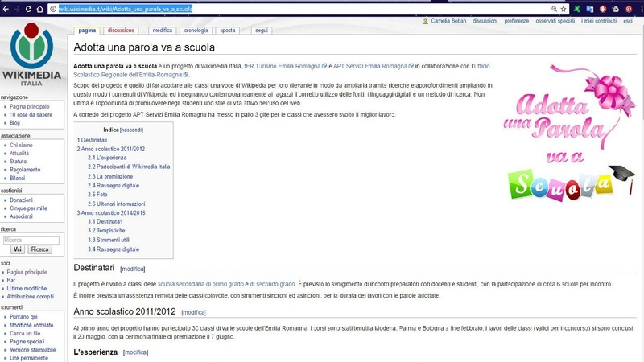Jump to '3.2 Tempistiche' index entry
Image resolution: width=644 pixels, height=362 pixels.
[x=106, y=231]
